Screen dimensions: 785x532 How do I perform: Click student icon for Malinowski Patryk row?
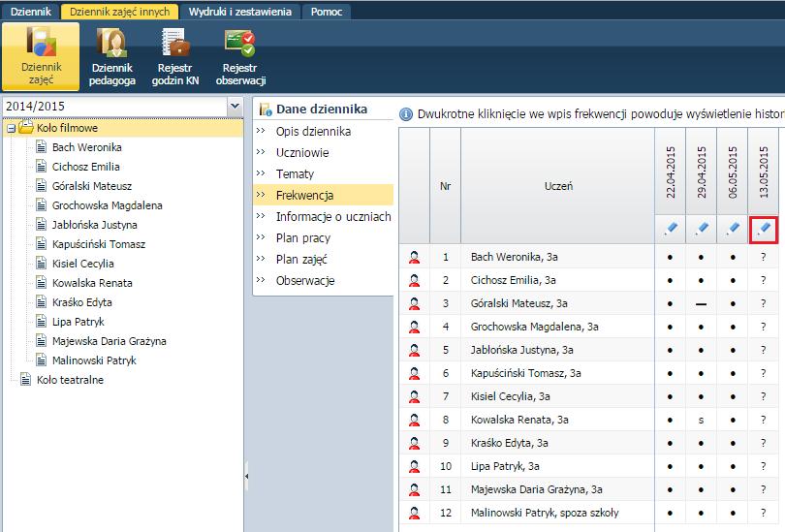click(414, 513)
